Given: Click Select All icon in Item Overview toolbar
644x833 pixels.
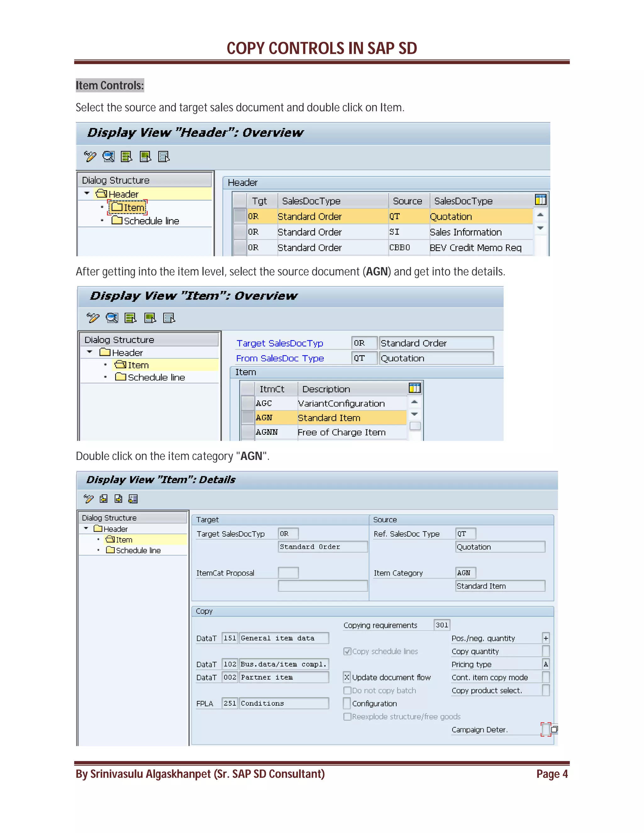Looking at the screenshot, I should point(131,318).
